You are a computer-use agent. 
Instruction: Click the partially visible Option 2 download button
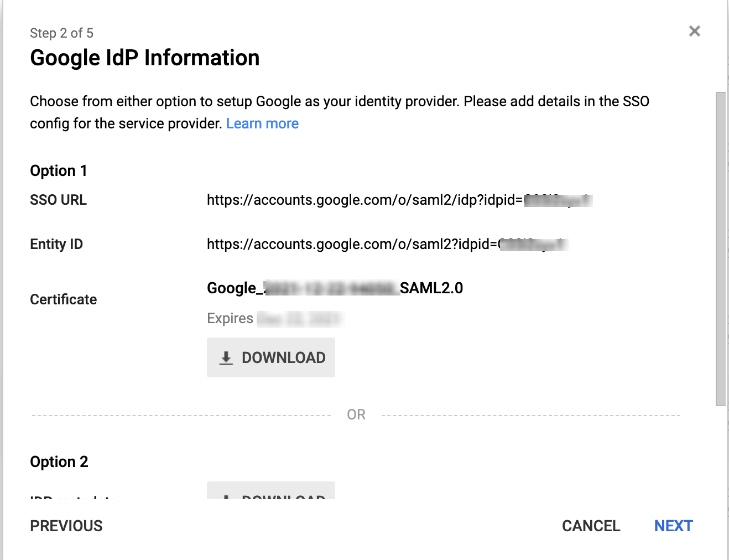[x=271, y=490]
